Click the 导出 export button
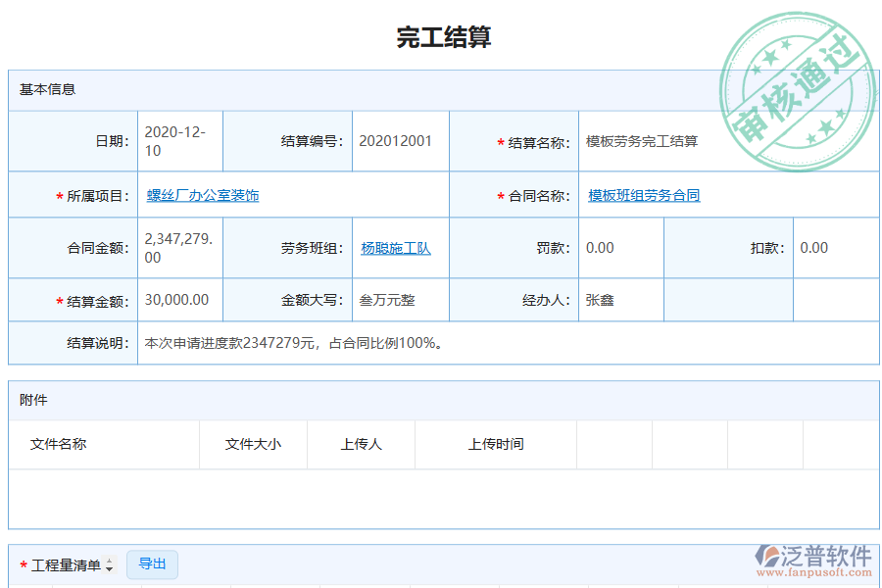882x588 pixels. tap(152, 564)
